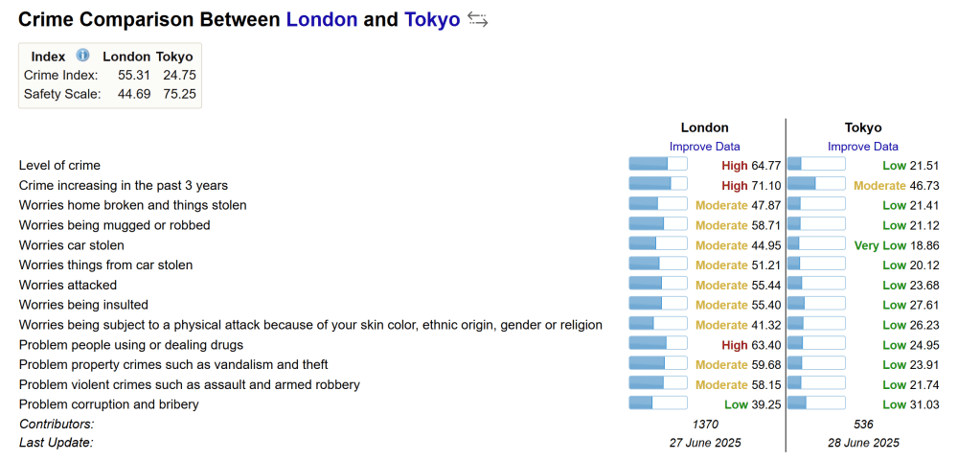980x460 pixels.
Task: Select the London Crime Index value 55.31
Action: coord(130,75)
